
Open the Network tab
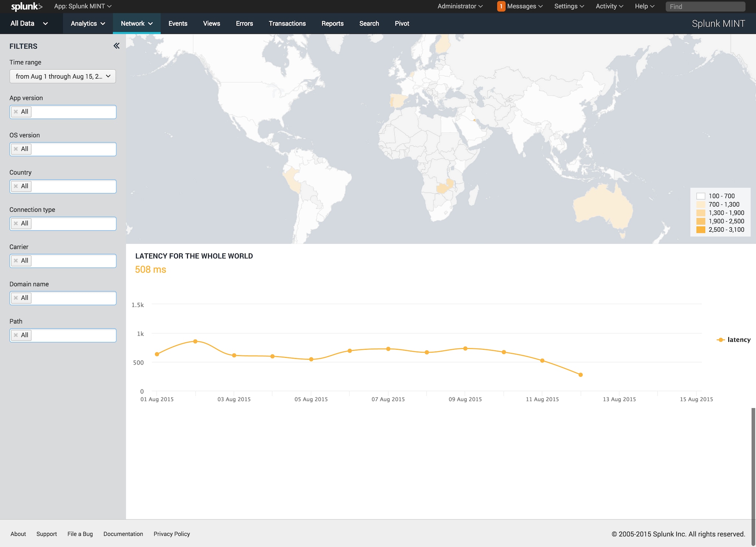(x=137, y=24)
